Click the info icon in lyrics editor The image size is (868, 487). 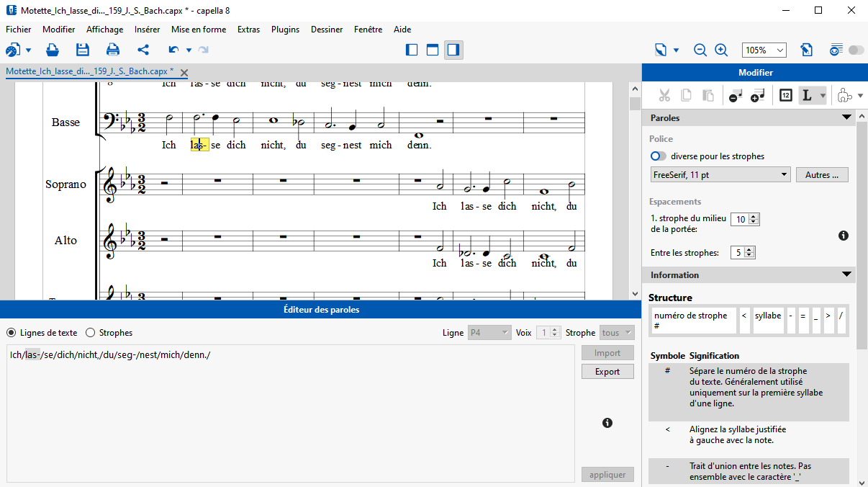[607, 423]
